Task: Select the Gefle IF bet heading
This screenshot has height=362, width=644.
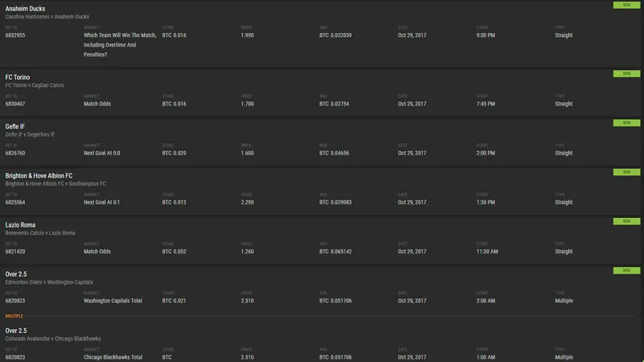Action: coord(14,126)
